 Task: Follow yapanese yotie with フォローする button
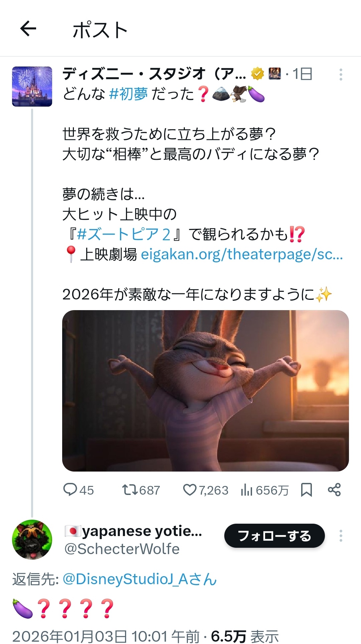[x=274, y=536]
